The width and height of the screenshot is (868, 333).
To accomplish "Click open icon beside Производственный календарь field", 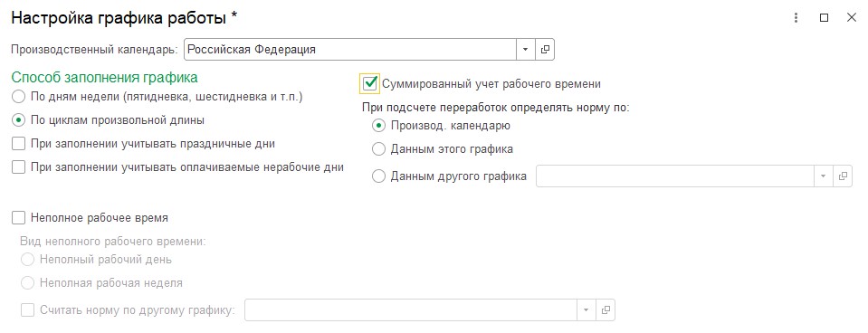I will (545, 49).
